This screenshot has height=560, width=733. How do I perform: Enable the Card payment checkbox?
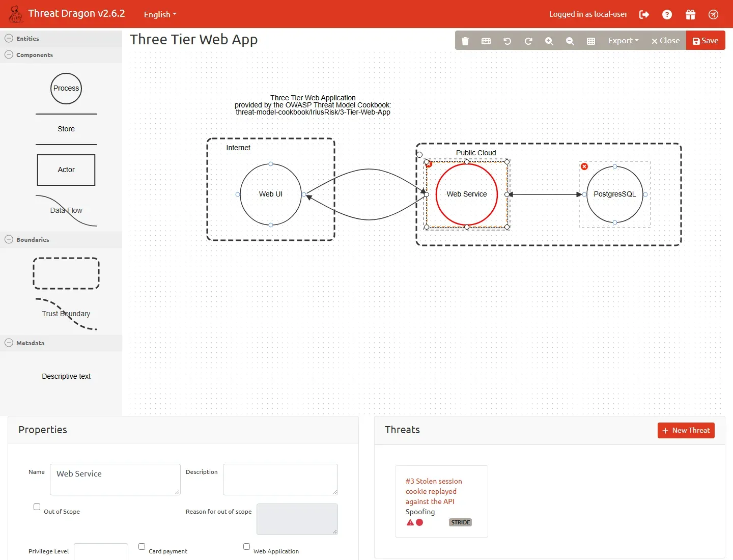coord(142,546)
